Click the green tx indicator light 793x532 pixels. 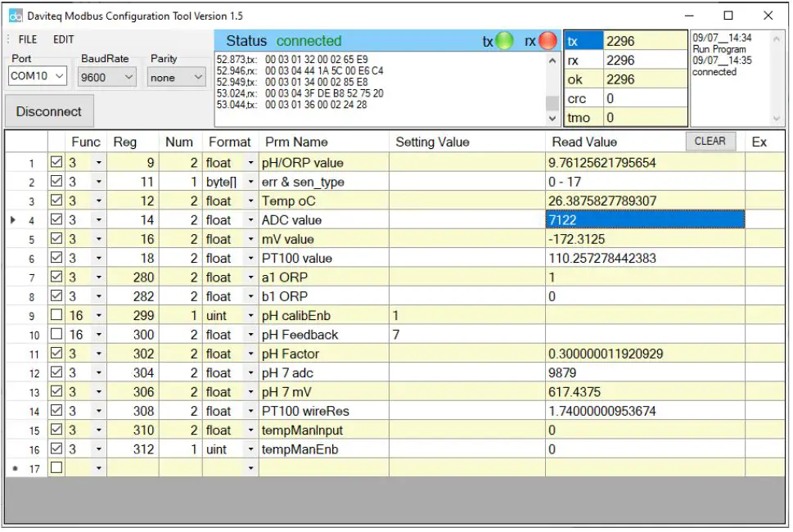coord(504,41)
